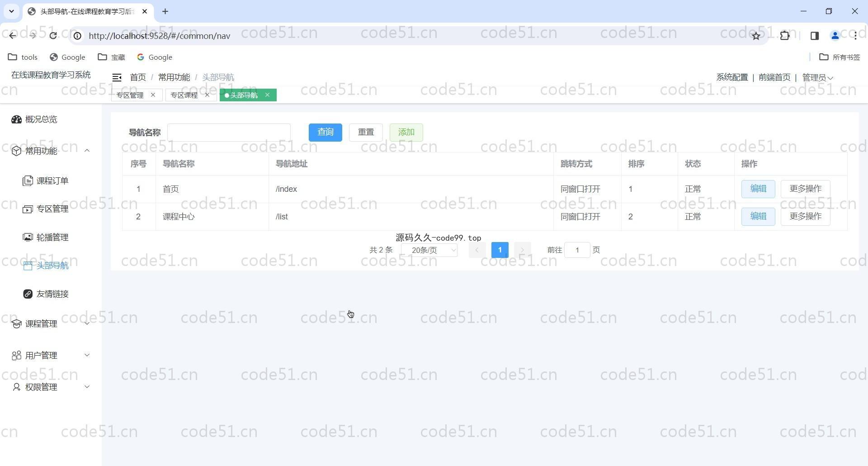Open the 概况总览 dashboard icon
This screenshot has width=868, height=466.
[x=17, y=119]
